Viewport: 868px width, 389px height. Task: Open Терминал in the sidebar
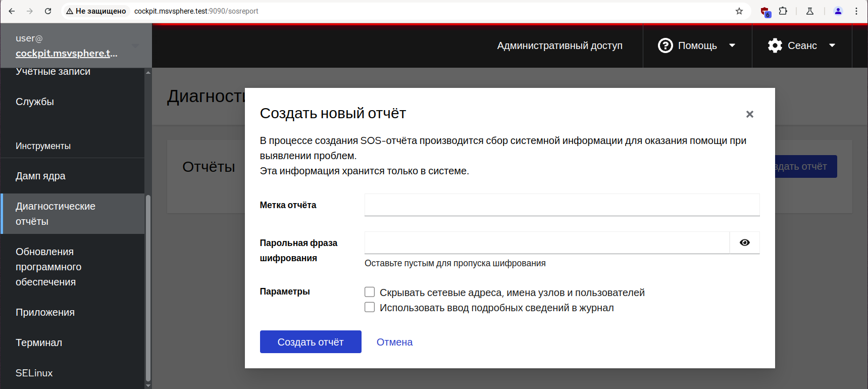pos(39,343)
